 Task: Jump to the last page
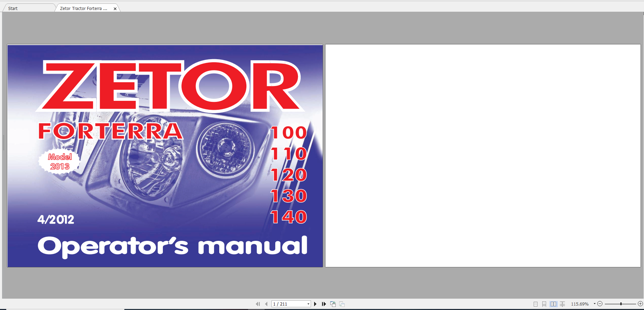coord(324,304)
